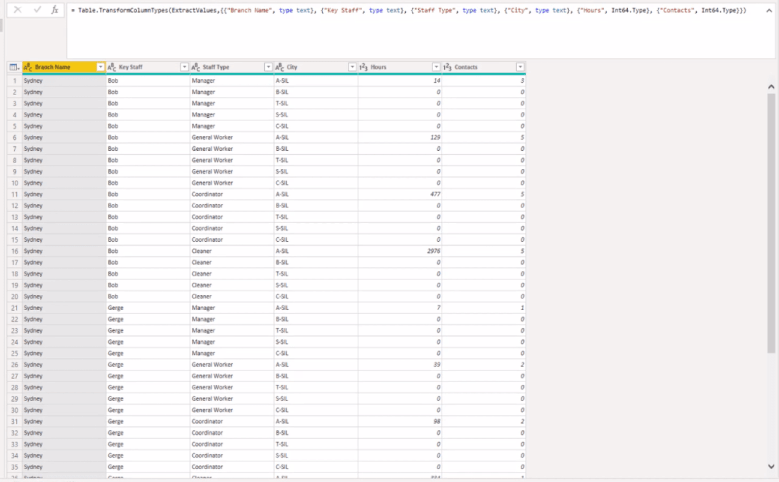Screen dimensions: 779x482
Task: Change data type icon of Branch Name column
Action: tap(28, 67)
